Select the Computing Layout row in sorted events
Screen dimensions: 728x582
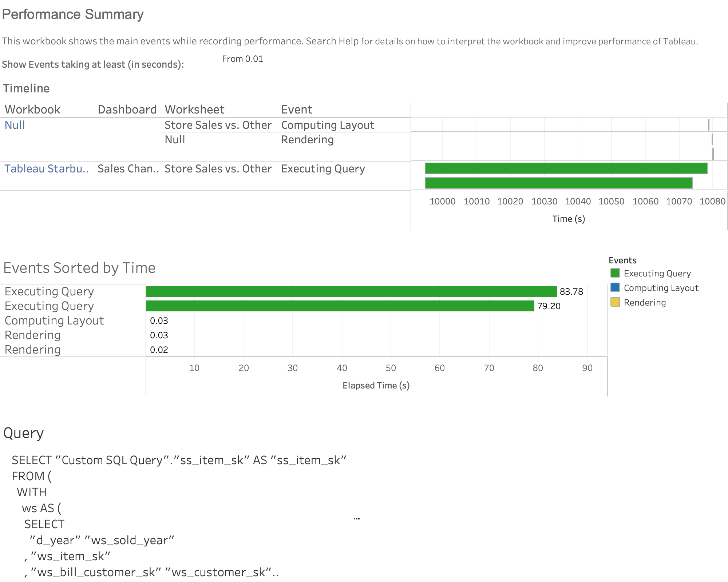coord(54,320)
